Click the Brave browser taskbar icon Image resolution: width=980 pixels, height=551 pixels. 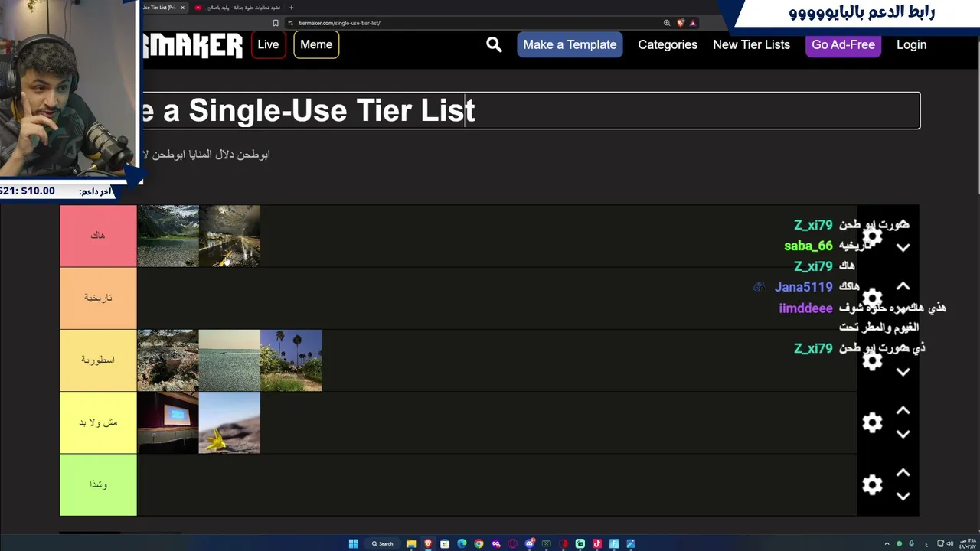(x=428, y=543)
